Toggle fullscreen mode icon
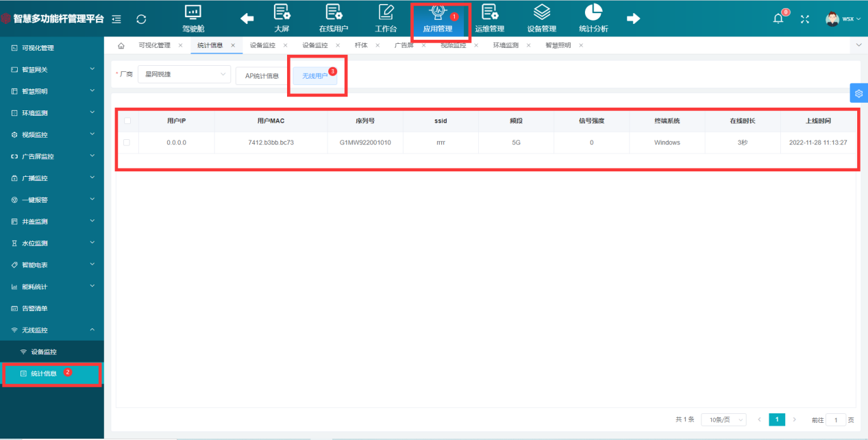Screen dimensions: 868x440 click(805, 19)
